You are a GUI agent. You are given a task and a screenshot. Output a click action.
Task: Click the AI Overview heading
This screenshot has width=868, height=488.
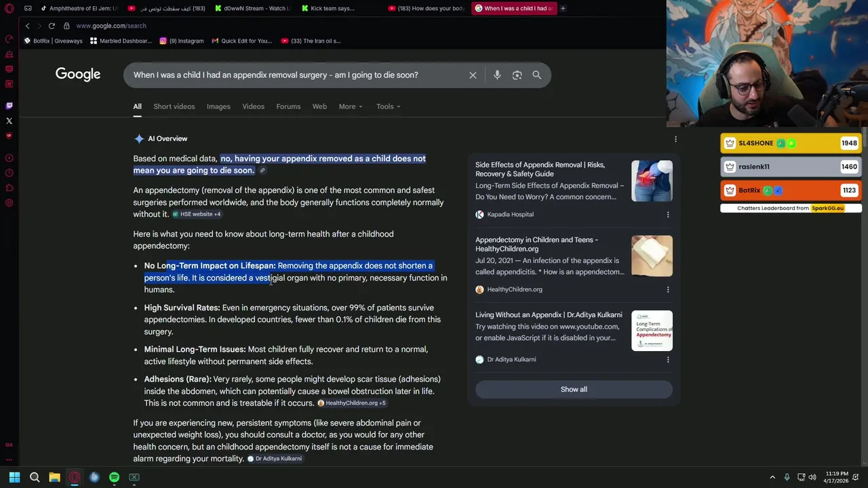(167, 139)
